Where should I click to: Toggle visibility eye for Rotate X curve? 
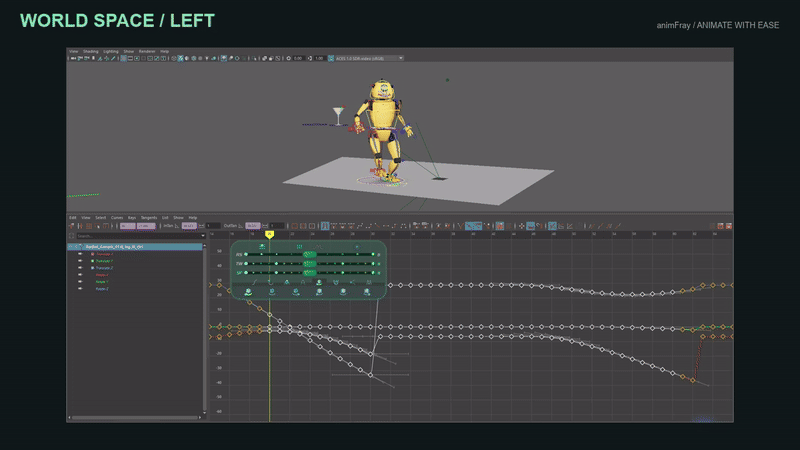point(80,274)
